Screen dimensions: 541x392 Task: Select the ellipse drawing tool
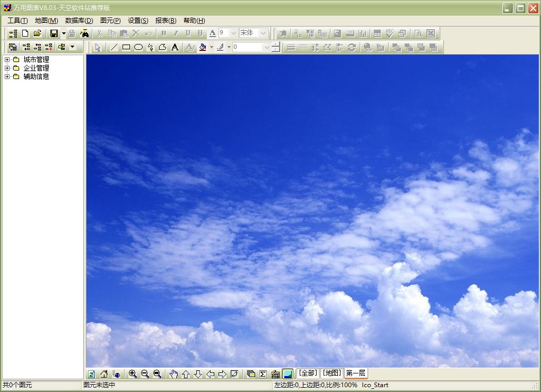(x=138, y=47)
